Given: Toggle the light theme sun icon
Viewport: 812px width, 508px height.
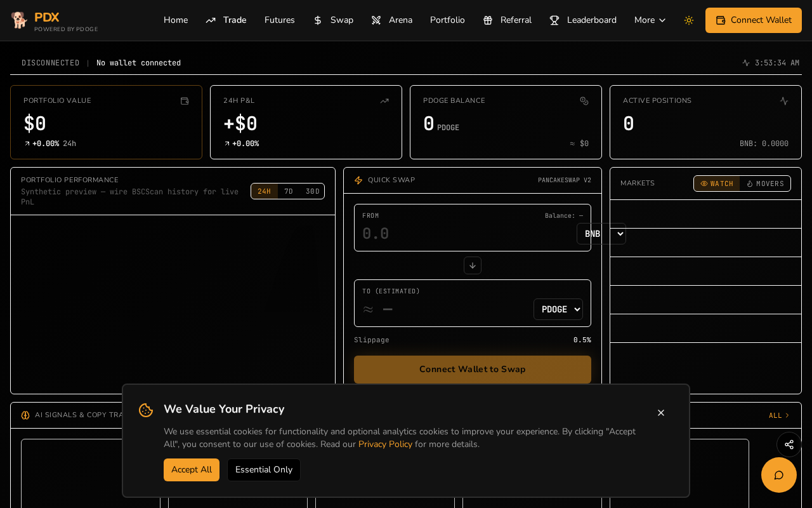Looking at the screenshot, I should [x=689, y=20].
